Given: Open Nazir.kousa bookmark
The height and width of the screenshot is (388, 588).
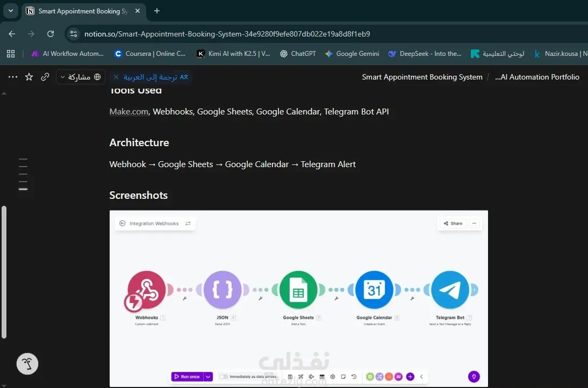Looking at the screenshot, I should 561,54.
